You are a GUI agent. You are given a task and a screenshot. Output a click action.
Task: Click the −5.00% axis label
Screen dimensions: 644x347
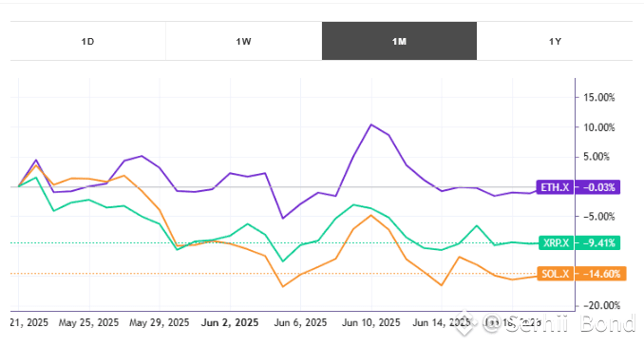tap(599, 217)
